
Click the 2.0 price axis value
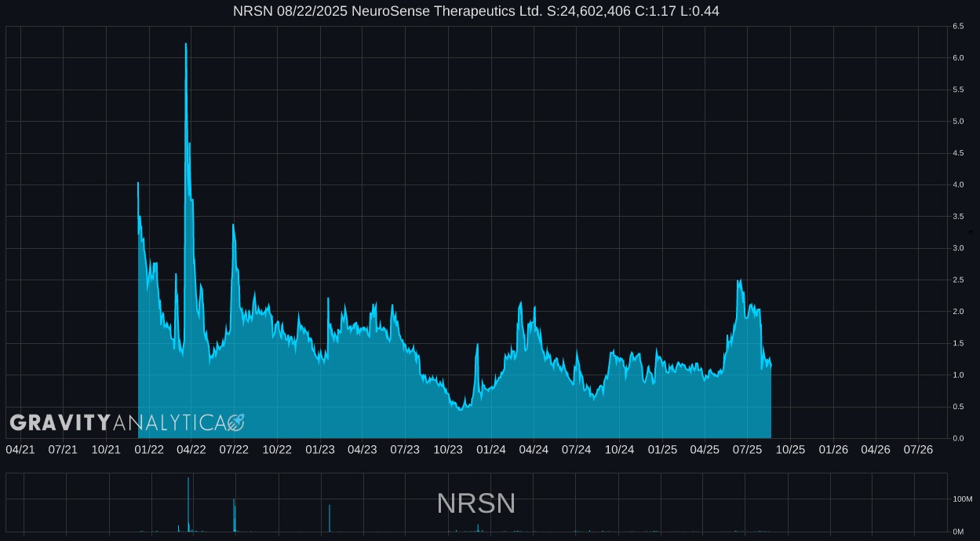point(958,312)
